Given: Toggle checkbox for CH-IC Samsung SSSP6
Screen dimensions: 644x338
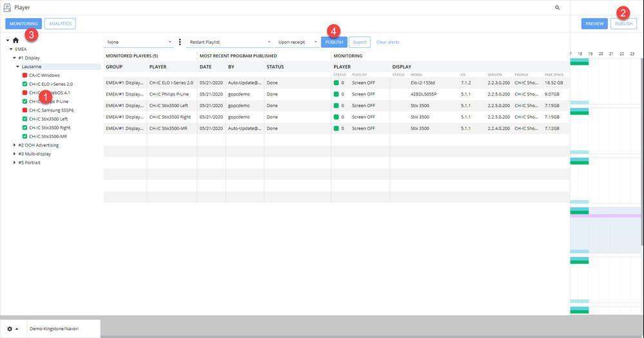Looking at the screenshot, I should tap(24, 110).
